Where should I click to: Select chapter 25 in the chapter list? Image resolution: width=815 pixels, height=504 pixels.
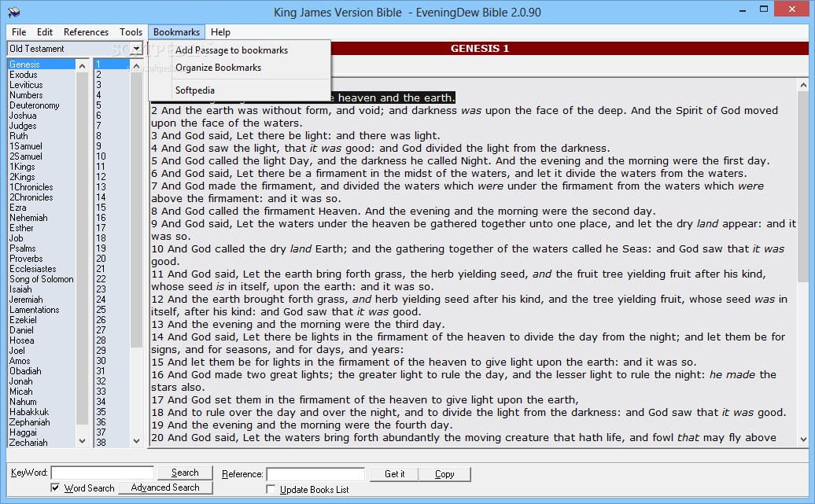[x=112, y=310]
